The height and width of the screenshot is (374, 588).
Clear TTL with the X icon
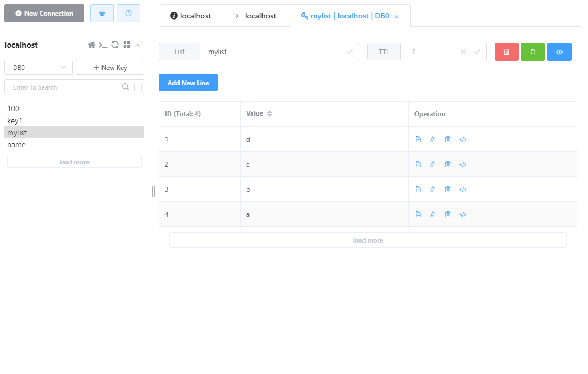[463, 52]
